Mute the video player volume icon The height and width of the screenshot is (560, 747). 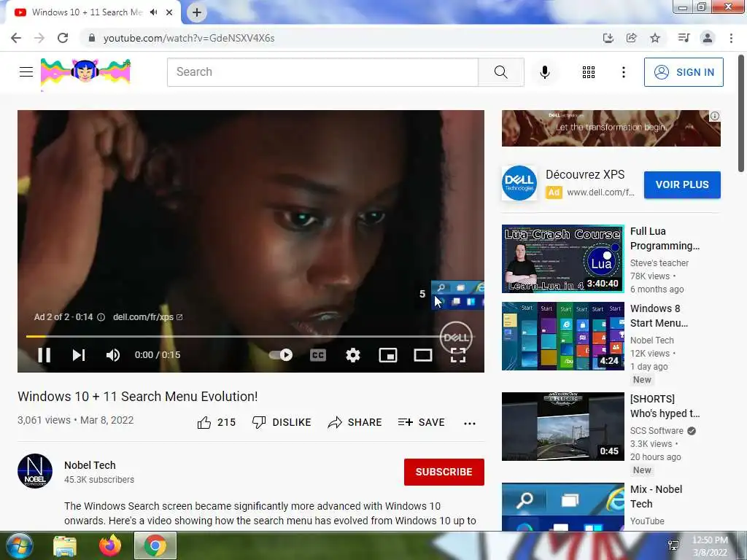(x=113, y=355)
